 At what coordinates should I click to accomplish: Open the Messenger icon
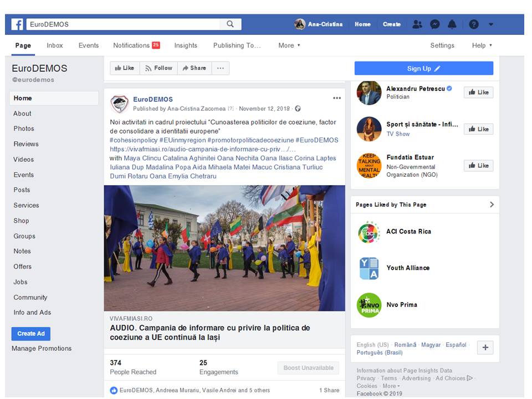(434, 24)
